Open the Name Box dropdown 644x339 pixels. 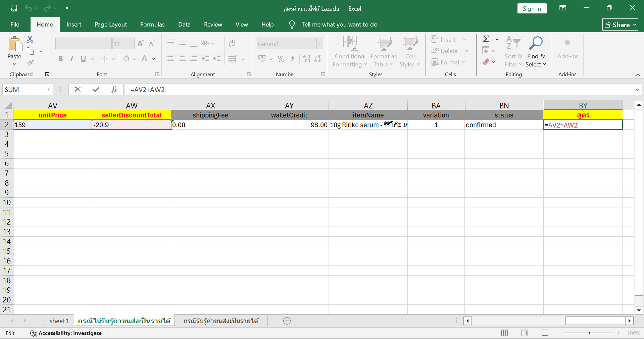[x=48, y=89]
